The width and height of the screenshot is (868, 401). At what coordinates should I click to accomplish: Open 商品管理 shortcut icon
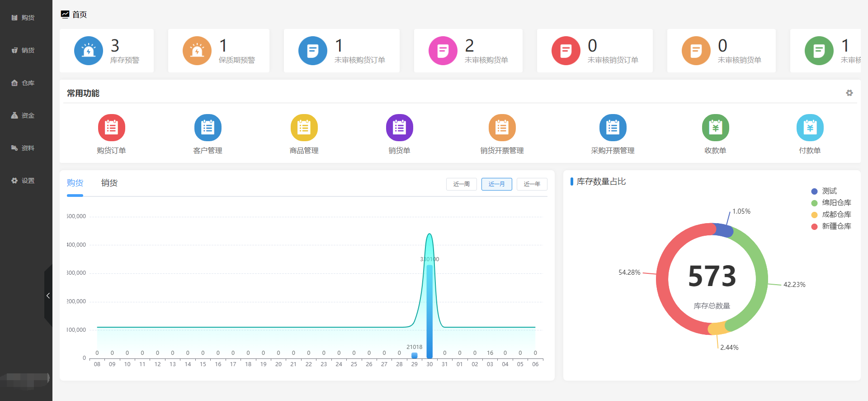pos(304,128)
